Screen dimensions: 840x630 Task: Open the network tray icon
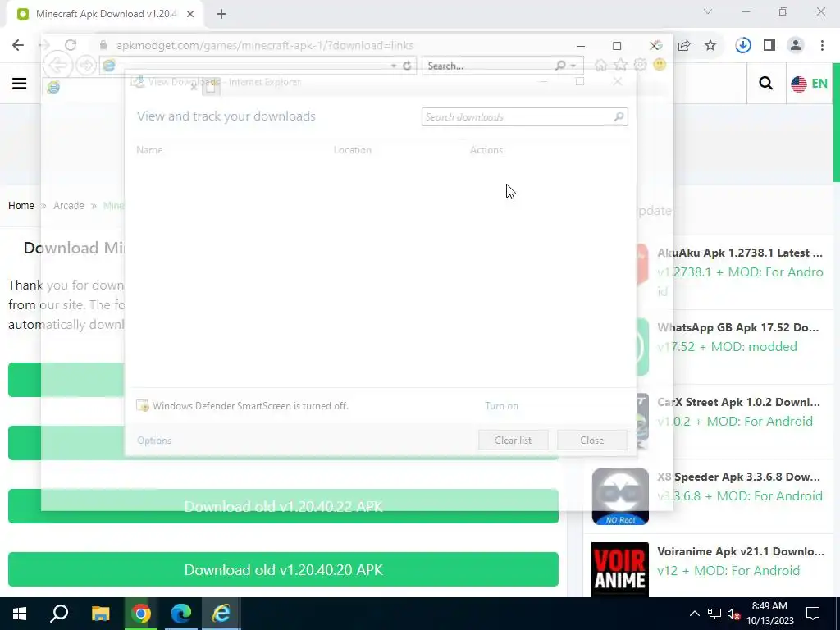[714, 614]
